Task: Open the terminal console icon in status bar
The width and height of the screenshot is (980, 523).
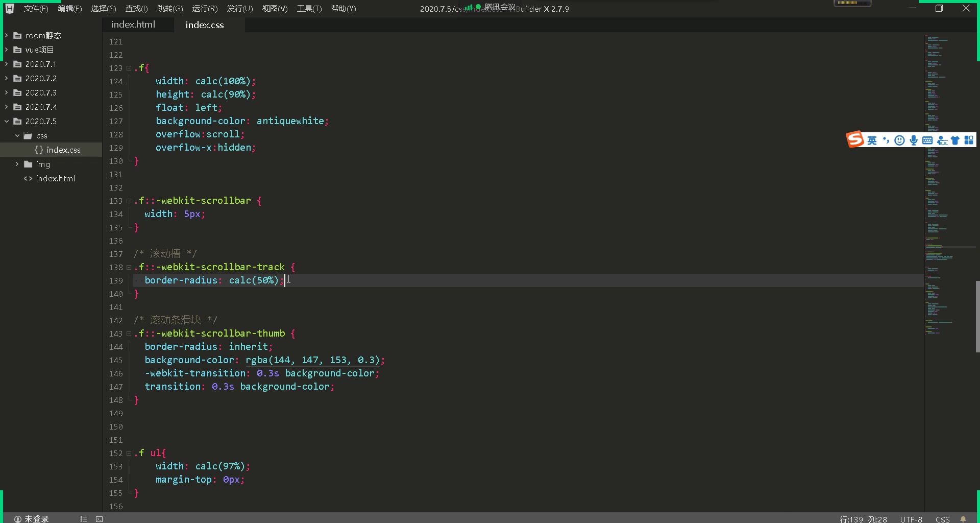Action: pyautogui.click(x=99, y=519)
